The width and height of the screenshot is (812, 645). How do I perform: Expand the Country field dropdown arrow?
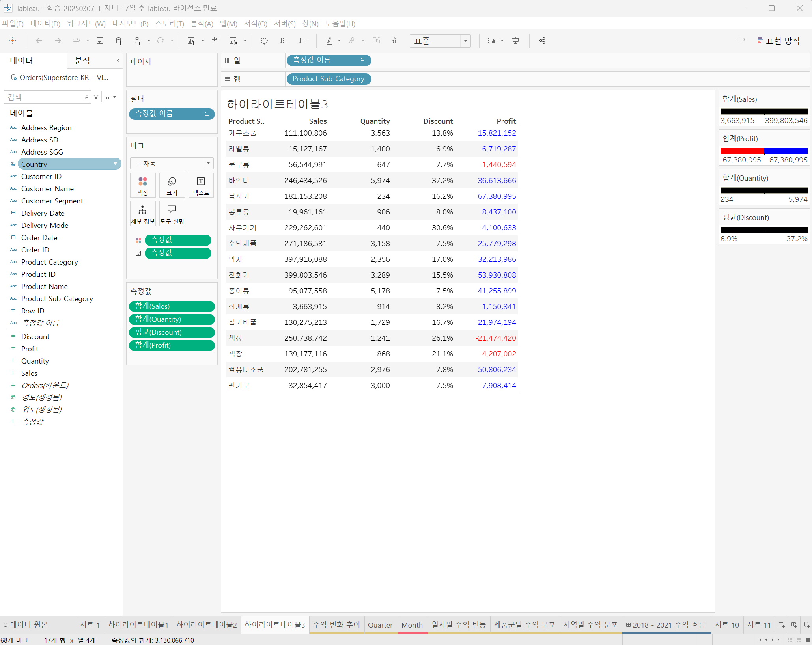[115, 164]
